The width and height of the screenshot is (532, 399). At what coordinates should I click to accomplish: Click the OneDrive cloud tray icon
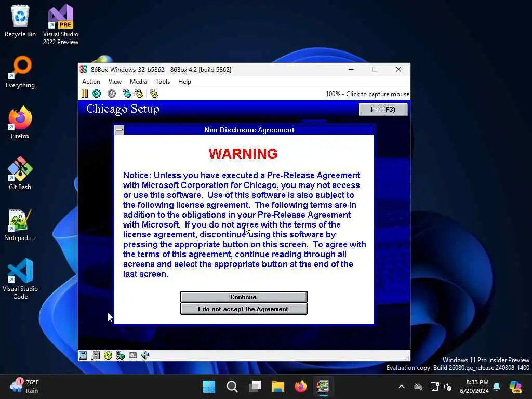coord(418,387)
